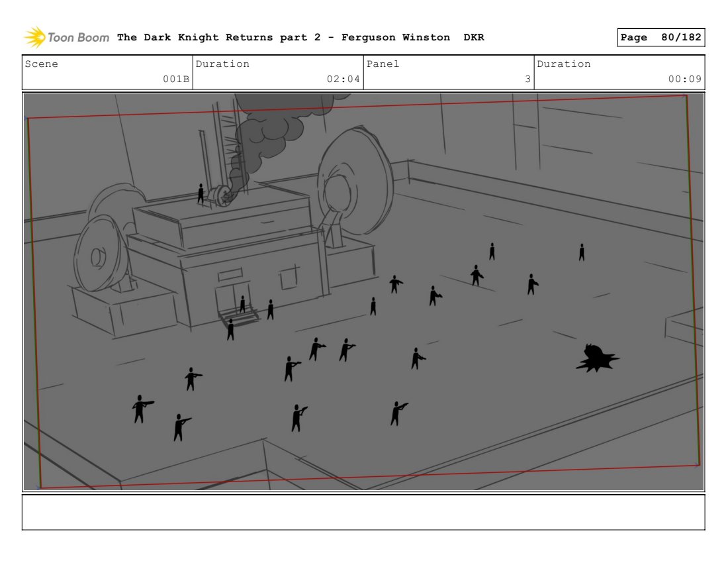Viewport: 728px width, 563px height.
Task: Click the Duration label above "02:04"
Action: [x=222, y=64]
